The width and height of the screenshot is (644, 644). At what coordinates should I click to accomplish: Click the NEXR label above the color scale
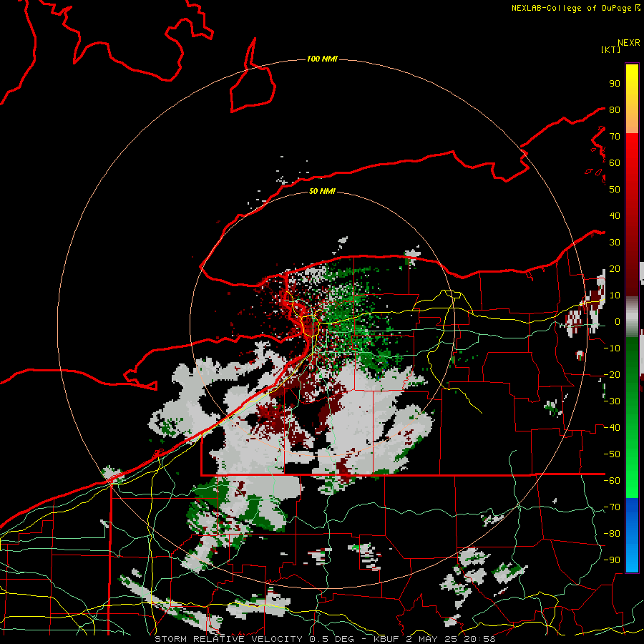(x=629, y=43)
